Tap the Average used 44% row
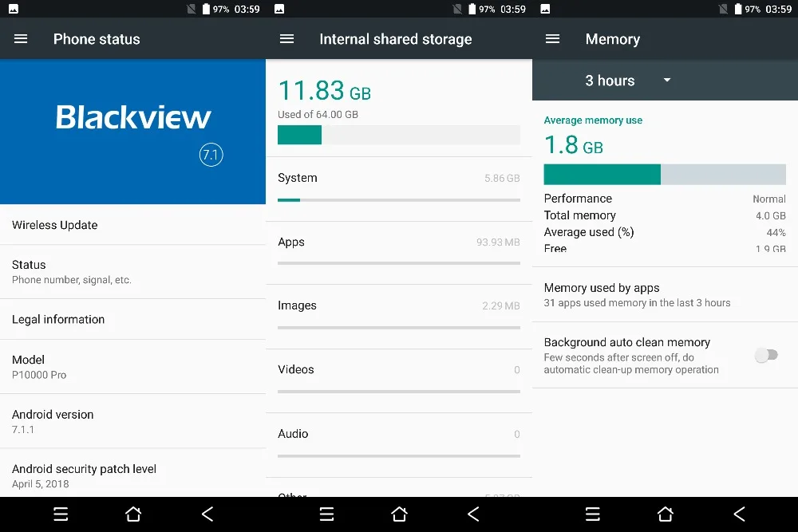The image size is (798, 532). tap(665, 232)
